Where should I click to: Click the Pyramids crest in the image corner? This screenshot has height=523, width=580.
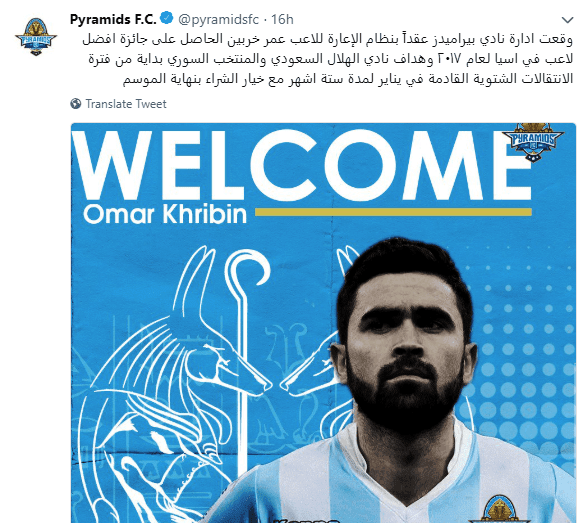[533, 142]
